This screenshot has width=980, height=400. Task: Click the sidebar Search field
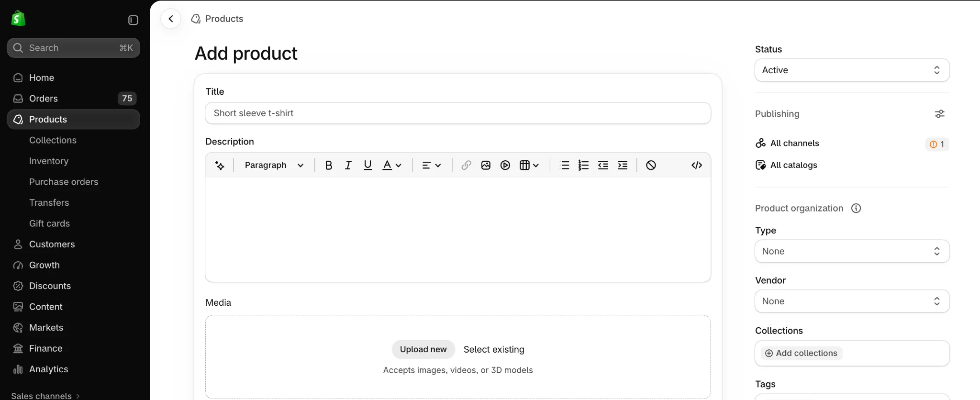(73, 48)
